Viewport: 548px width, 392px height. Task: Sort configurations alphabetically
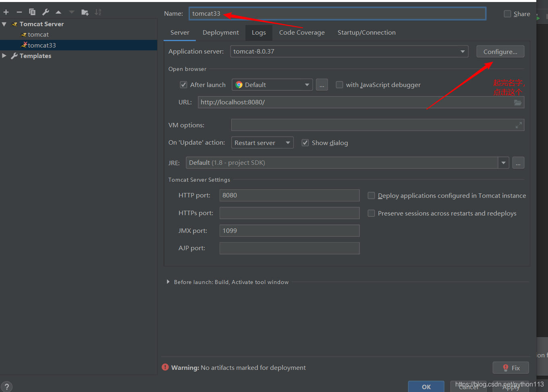tap(98, 12)
